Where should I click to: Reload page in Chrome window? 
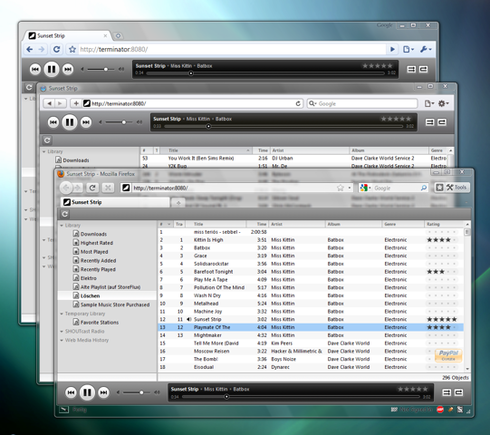[x=57, y=50]
